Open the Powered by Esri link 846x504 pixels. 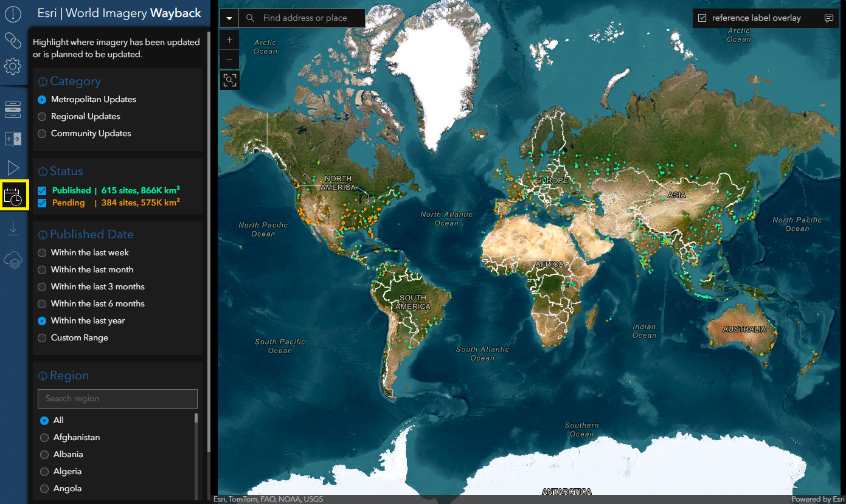click(818, 500)
